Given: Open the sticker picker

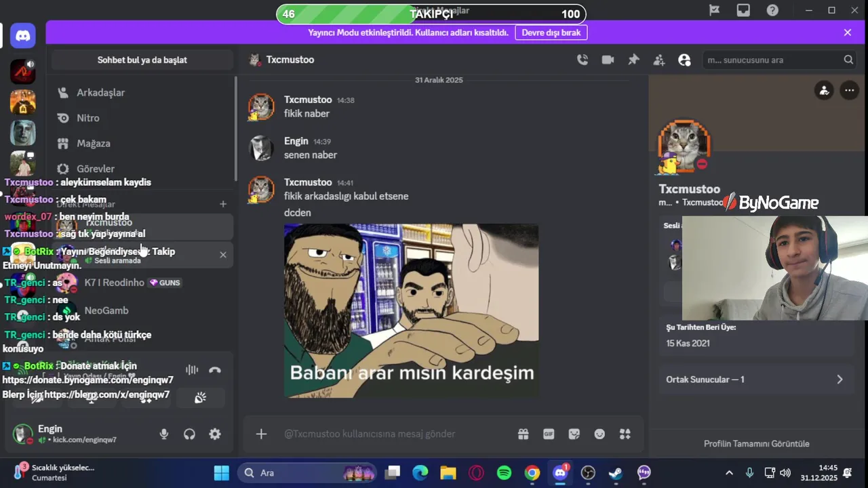Looking at the screenshot, I should (574, 434).
